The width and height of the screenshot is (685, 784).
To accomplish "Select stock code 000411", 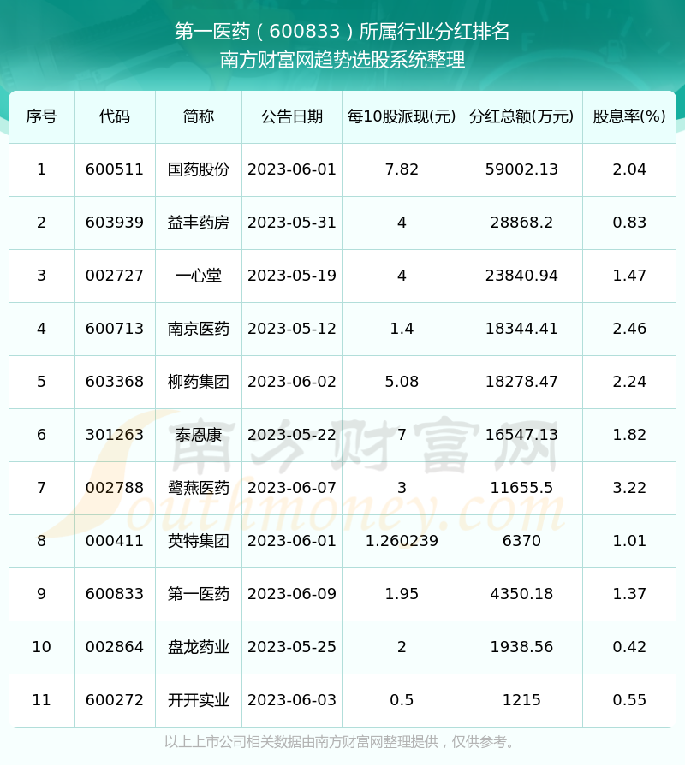I will 115,541.
